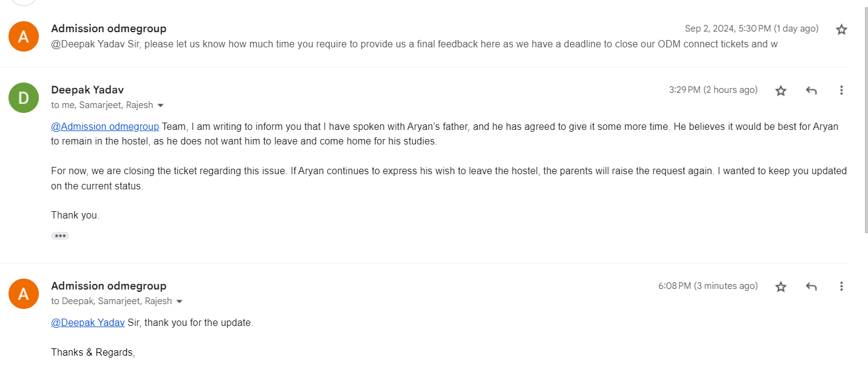
Task: Click the orange avatar of the collapsed message
Action: click(24, 36)
